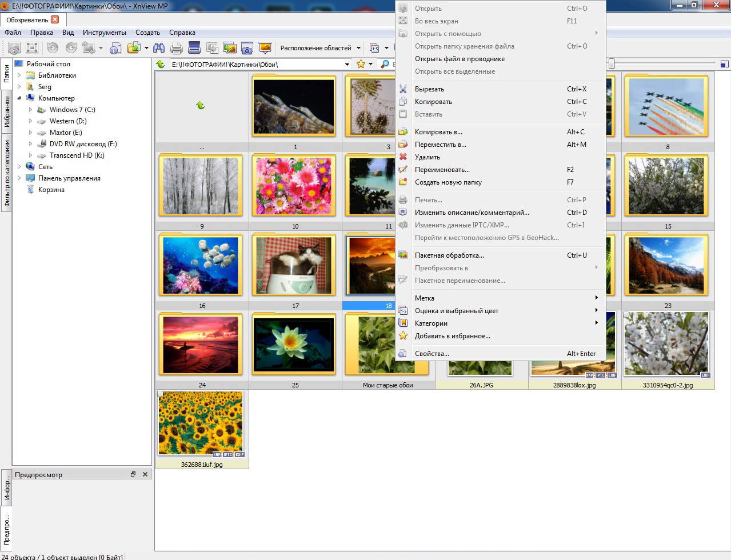Click the favorites star icon by address bar
The image size is (731, 560).
(361, 65)
